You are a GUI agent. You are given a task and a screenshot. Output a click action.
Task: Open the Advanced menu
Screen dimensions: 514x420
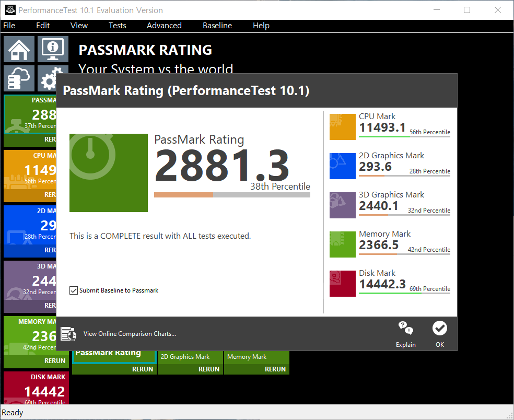(164, 26)
